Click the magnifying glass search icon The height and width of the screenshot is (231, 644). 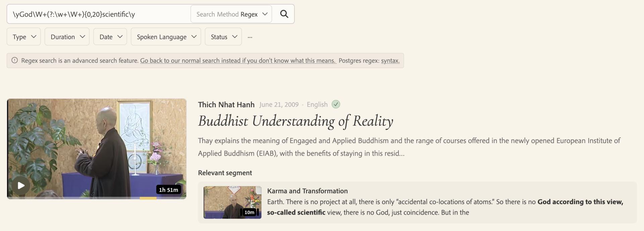click(x=284, y=14)
